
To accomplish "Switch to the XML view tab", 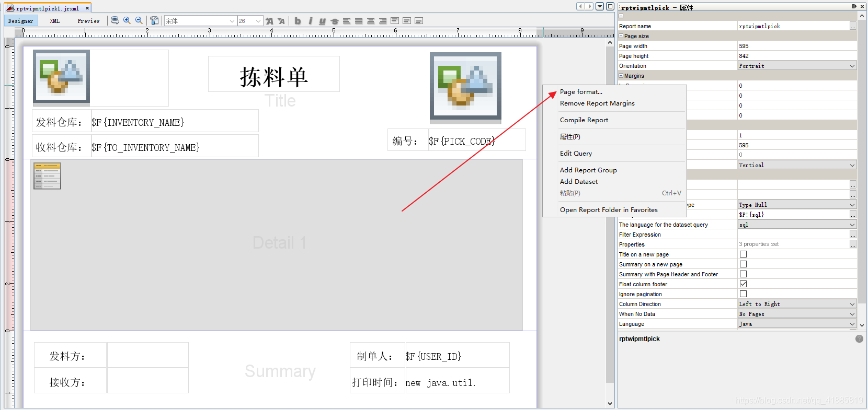I will pyautogui.click(x=55, y=21).
